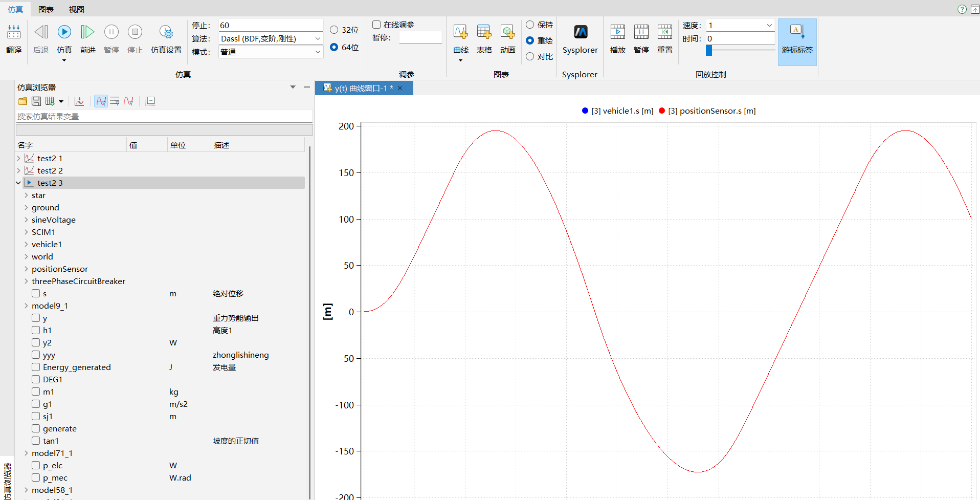The image size is (980, 500).
Task: Check the yyy variable checkbox
Action: 36,355
